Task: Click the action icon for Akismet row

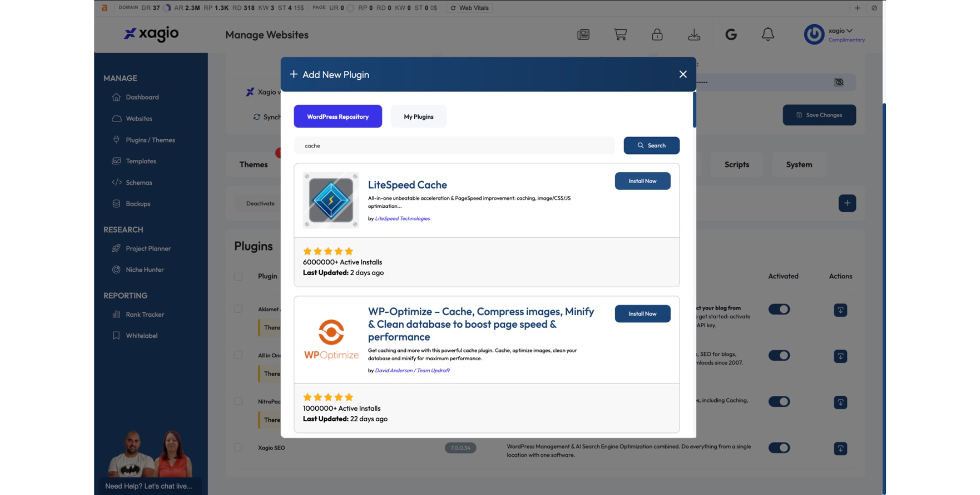Action: click(840, 310)
